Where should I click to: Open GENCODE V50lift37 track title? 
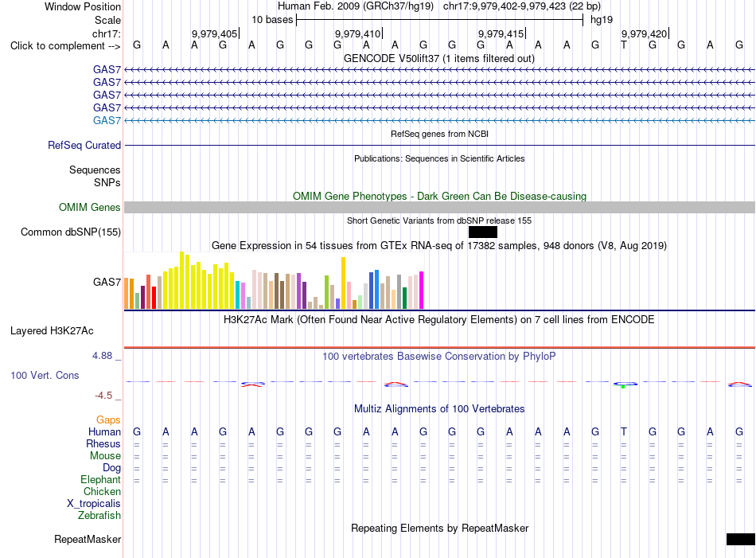coord(439,58)
